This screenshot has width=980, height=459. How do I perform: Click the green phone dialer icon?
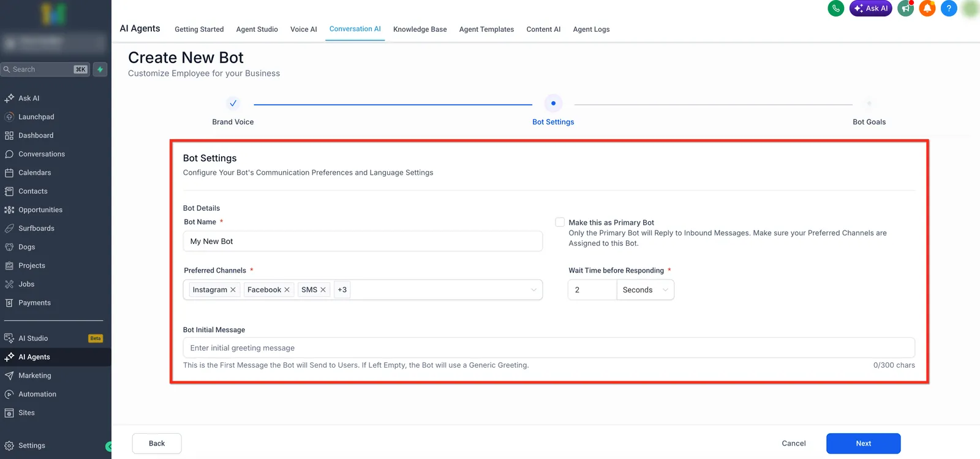(835, 9)
